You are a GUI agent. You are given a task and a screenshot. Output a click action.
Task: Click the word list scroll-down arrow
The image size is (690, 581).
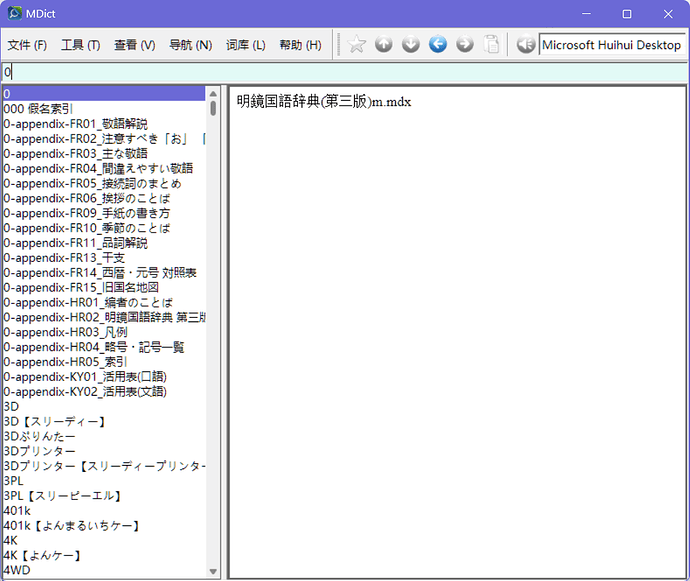(x=213, y=571)
